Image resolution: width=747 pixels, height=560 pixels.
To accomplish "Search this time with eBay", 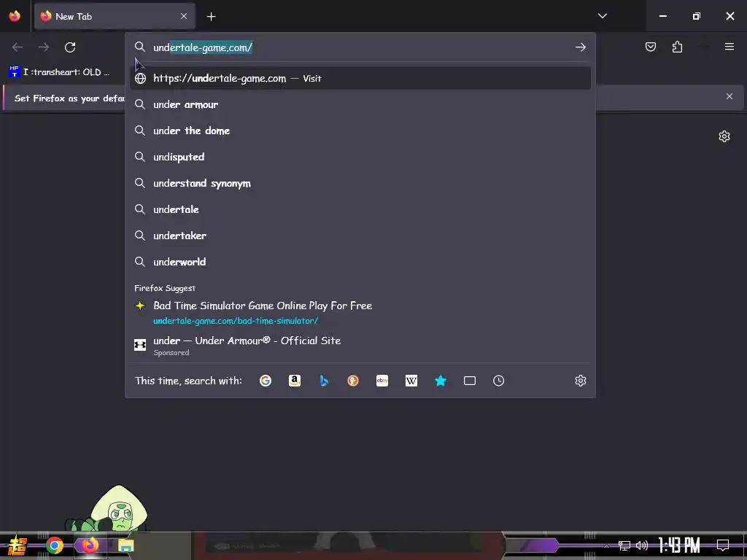I will pos(382,381).
